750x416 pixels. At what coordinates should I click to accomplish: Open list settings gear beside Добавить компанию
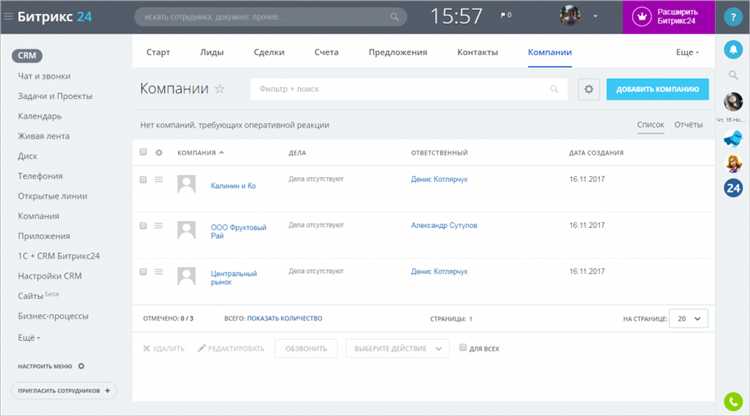[x=589, y=89]
